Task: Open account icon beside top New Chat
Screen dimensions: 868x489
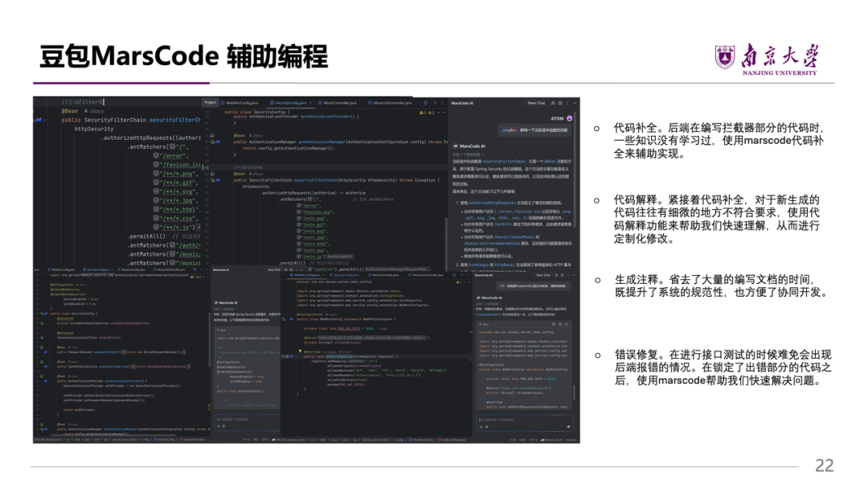Action: (x=553, y=103)
